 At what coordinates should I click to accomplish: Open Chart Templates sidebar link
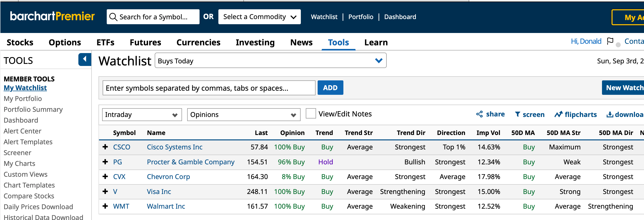(29, 185)
